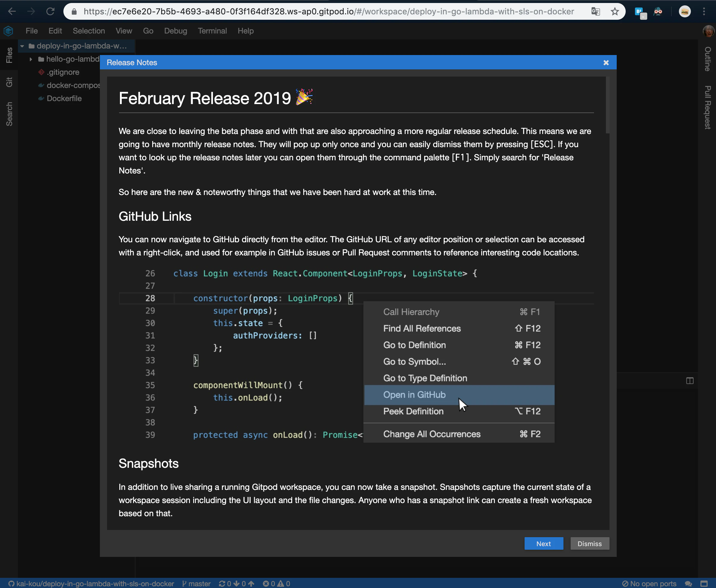Toggle the split panel layout icon
Screen dimensions: 716x588
tap(690, 381)
